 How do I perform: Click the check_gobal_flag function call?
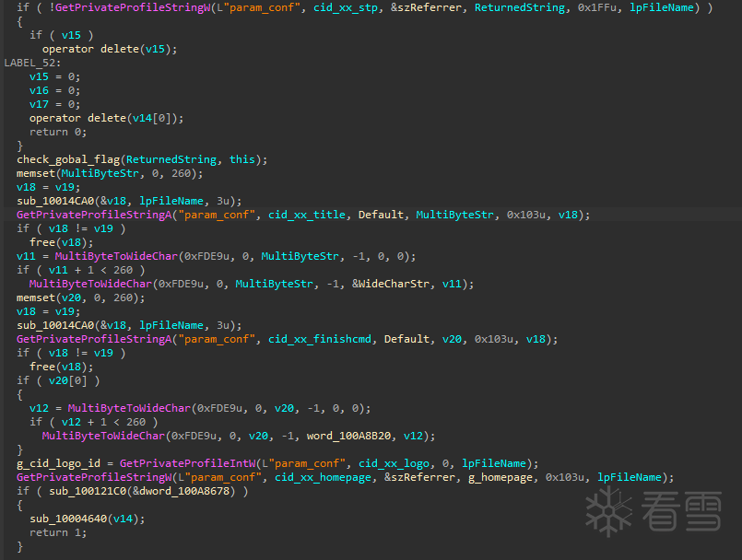point(68,159)
